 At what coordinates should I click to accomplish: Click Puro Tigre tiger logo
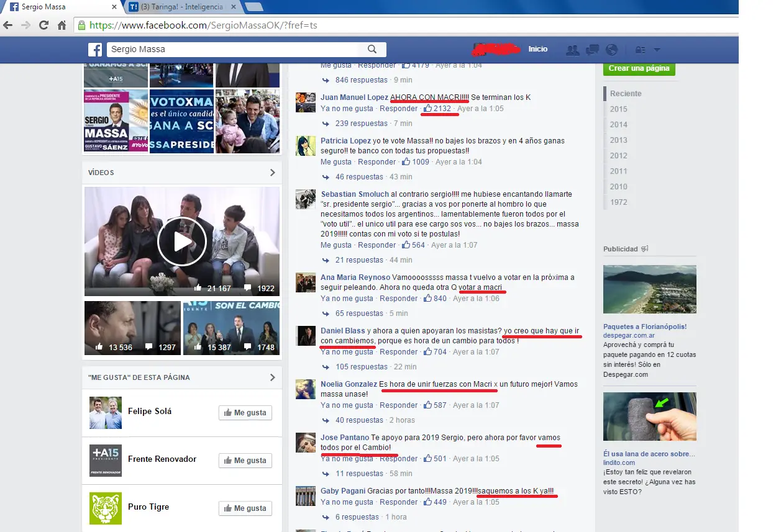click(106, 508)
